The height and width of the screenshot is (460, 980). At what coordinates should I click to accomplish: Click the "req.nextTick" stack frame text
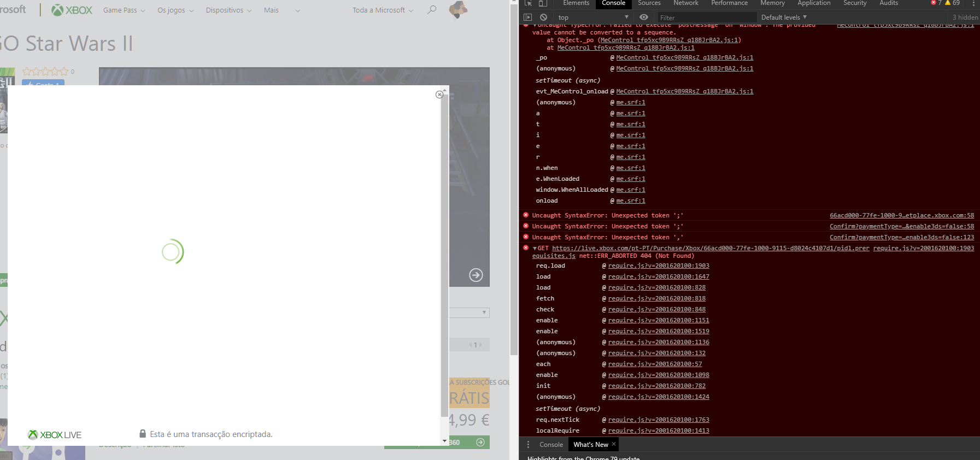[558, 420]
